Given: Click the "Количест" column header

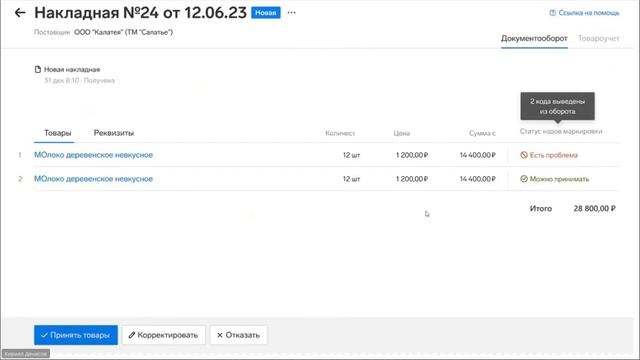Looking at the screenshot, I should click(340, 133).
